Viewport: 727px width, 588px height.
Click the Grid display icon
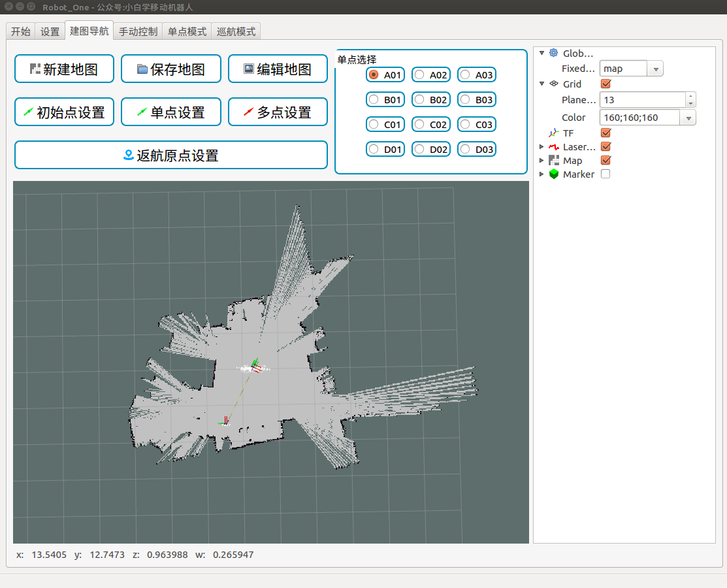coord(554,84)
